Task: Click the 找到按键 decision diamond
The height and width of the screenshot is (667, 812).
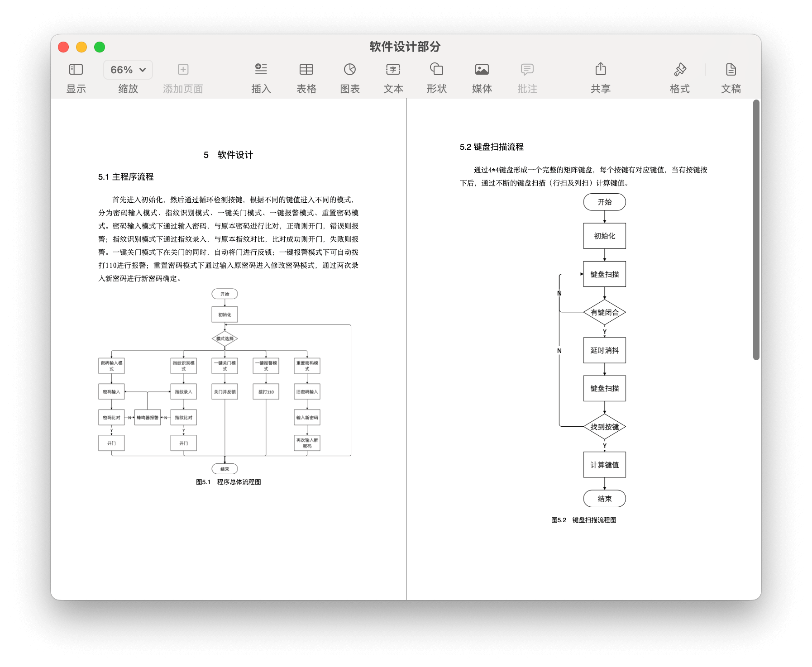Action: pos(605,427)
